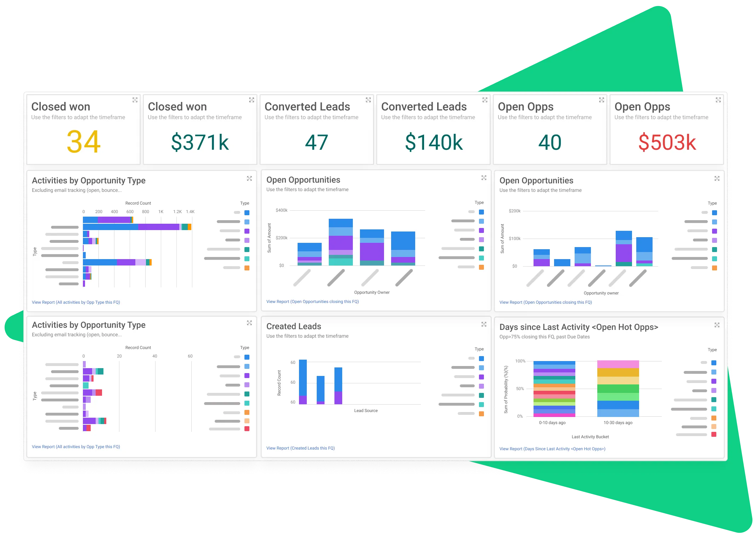Click the Created Leads chart title
This screenshot has width=756, height=543.
294,326
